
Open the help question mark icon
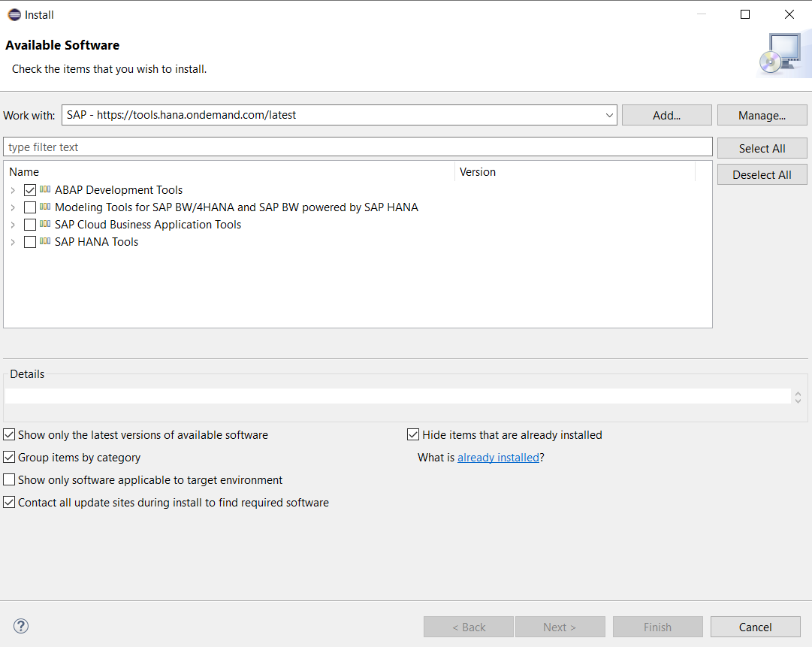point(20,625)
